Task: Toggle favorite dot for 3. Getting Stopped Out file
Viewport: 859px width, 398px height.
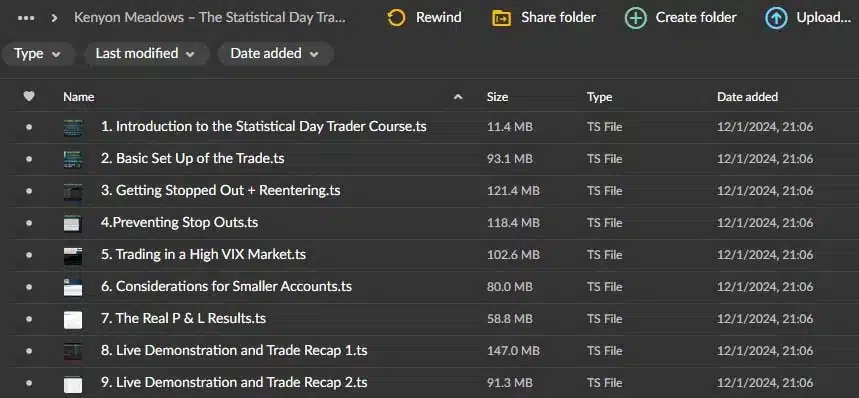Action: [x=29, y=191]
